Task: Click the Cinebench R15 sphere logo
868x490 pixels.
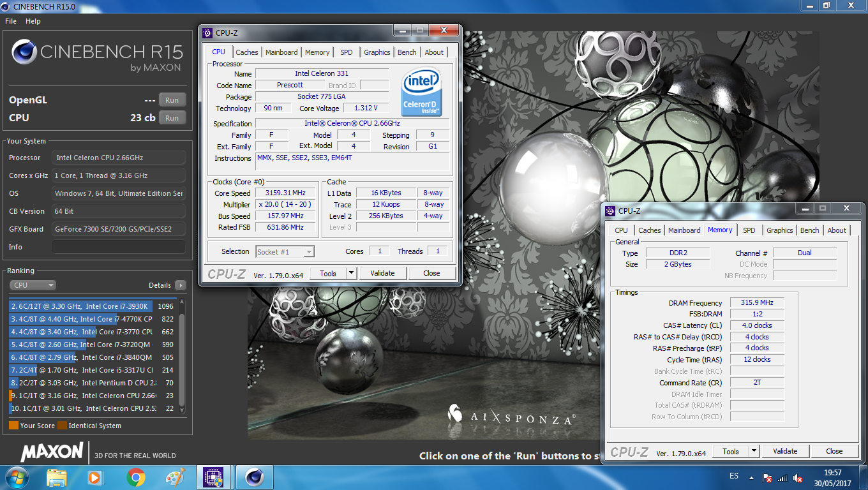Action: click(x=24, y=52)
